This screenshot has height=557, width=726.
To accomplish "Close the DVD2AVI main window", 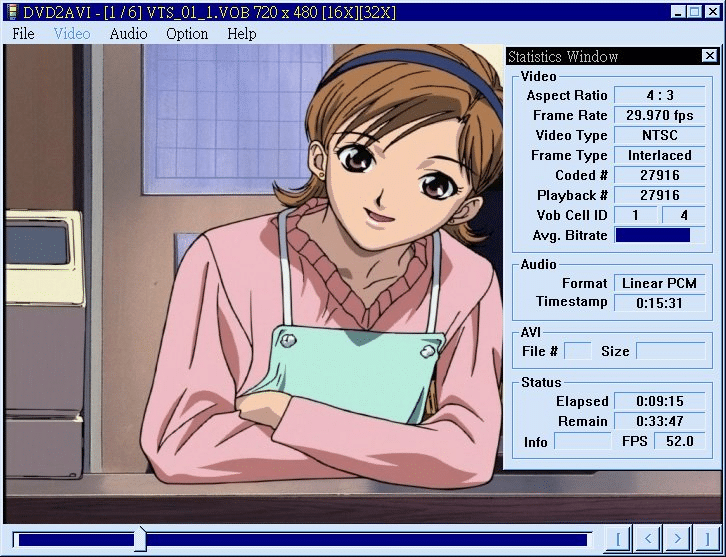I will tap(713, 12).
